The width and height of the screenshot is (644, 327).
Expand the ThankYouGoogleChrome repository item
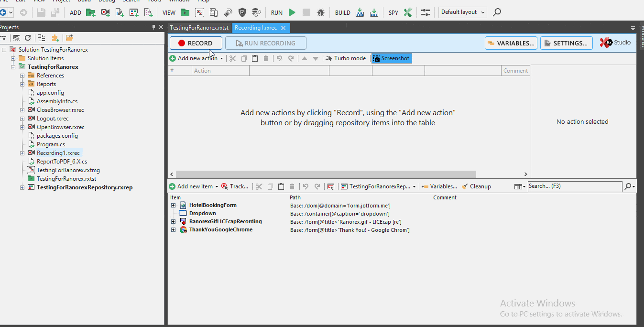[174, 230]
